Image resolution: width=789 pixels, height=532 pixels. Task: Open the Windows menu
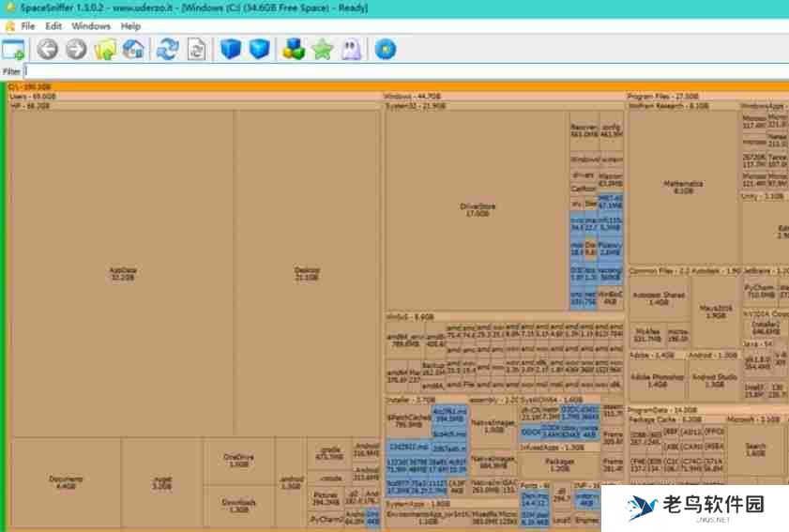point(91,26)
